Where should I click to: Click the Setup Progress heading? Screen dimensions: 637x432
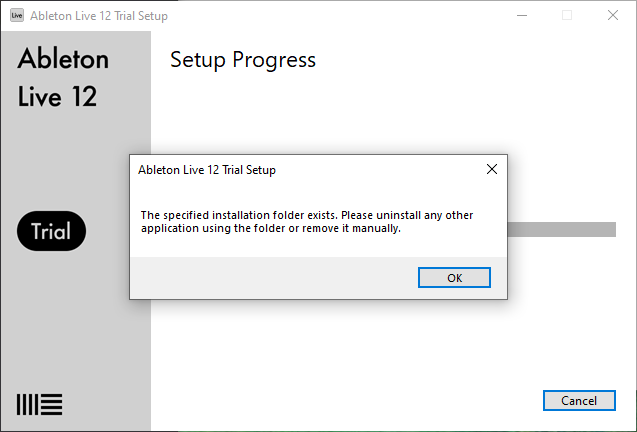click(x=243, y=60)
